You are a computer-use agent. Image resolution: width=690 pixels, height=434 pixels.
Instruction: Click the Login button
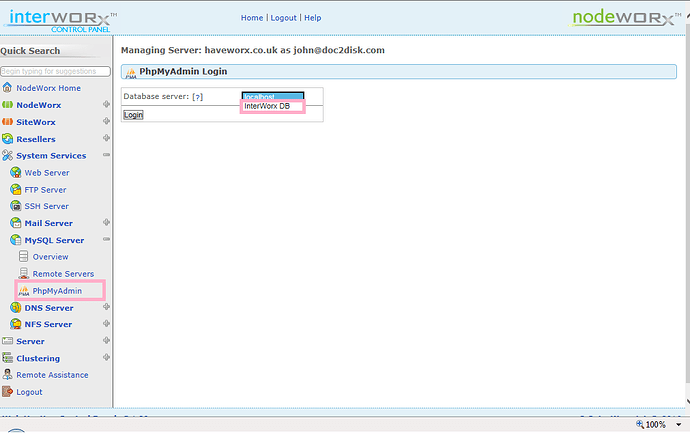point(133,115)
